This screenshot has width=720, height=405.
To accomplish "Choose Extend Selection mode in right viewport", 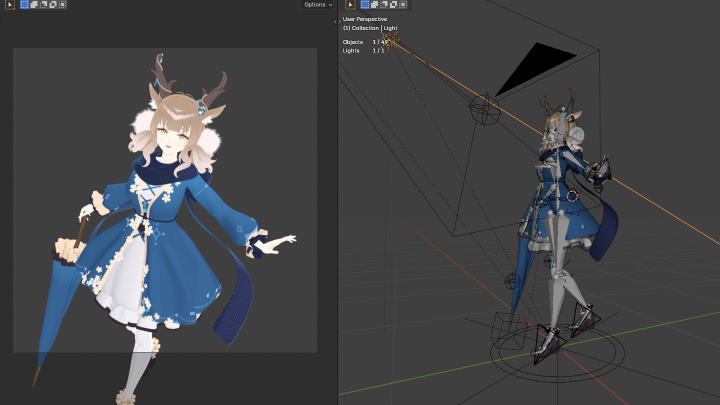I will [375, 5].
